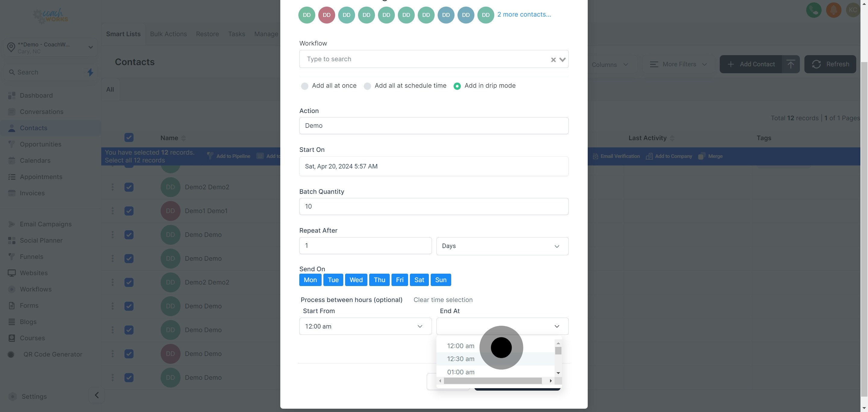Collapse the sidebar with the chevron arrow

[x=97, y=395]
